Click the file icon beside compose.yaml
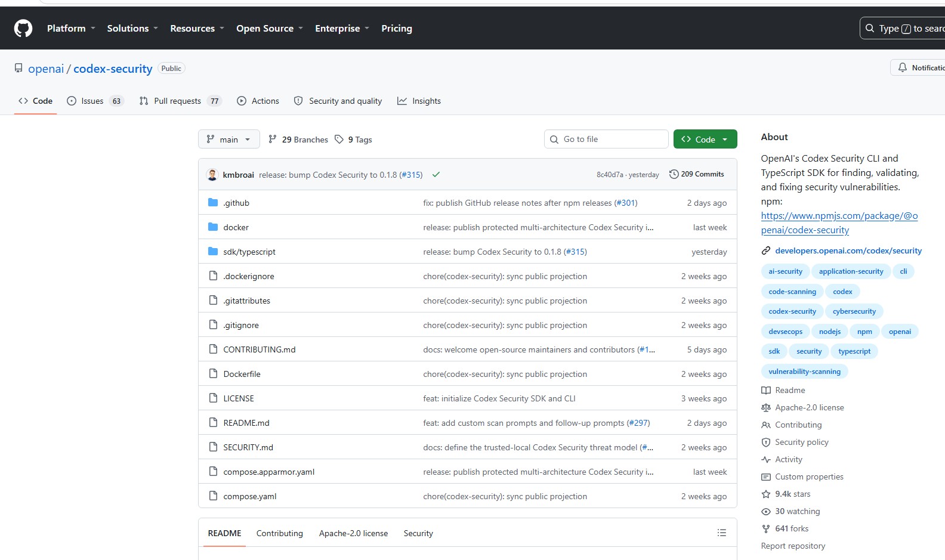The image size is (945, 560). (x=213, y=496)
